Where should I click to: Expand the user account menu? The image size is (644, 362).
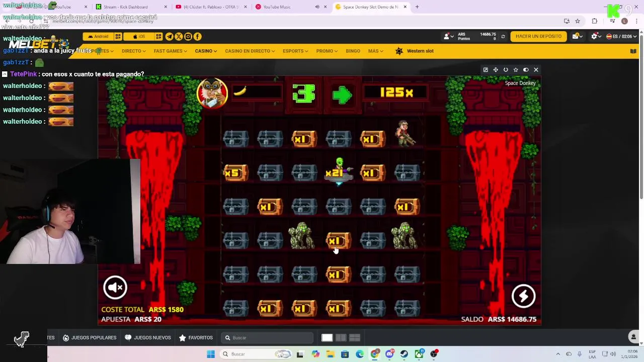click(x=448, y=36)
